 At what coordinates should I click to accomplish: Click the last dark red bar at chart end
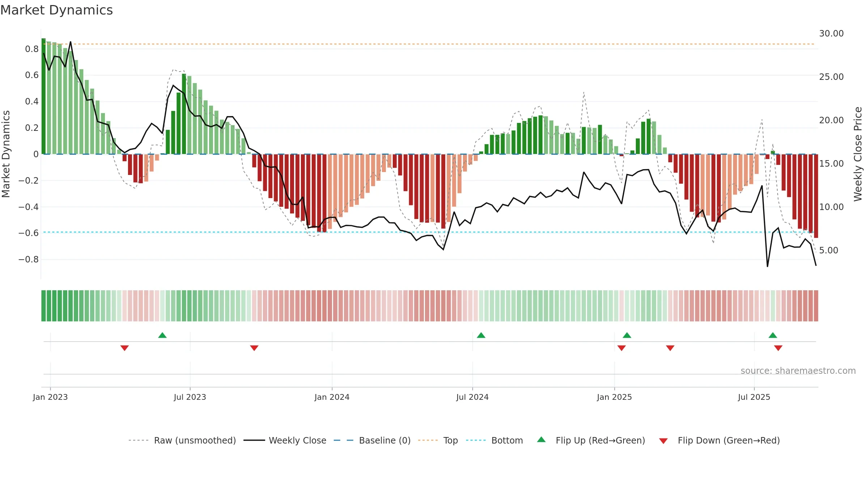[x=816, y=196]
